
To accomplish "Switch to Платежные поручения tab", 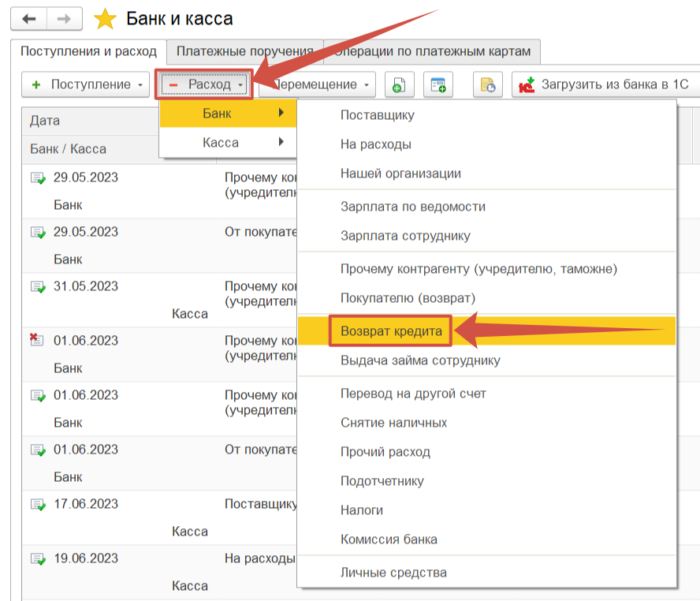I will click(x=245, y=52).
